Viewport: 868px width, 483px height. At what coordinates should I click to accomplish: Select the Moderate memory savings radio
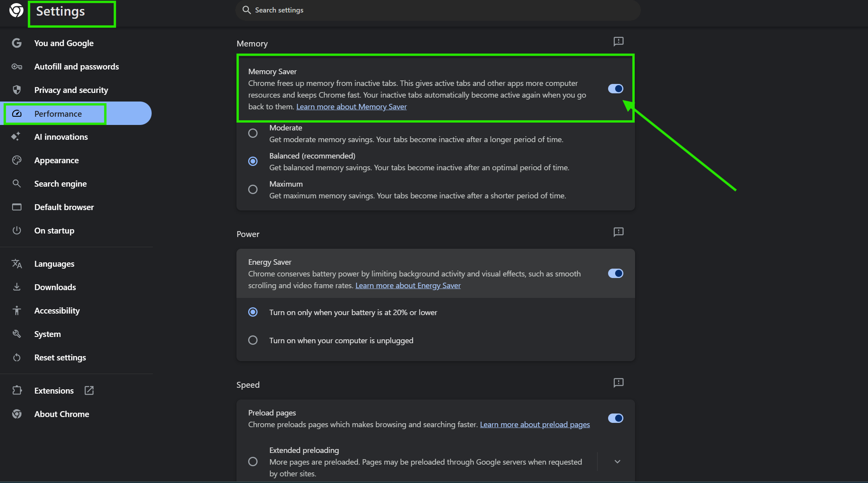pos(253,133)
